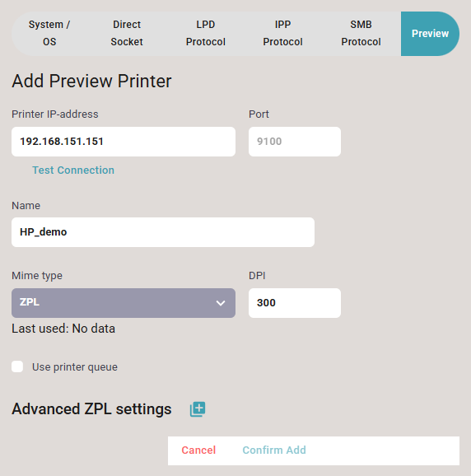Select the active Preview tab
This screenshot has height=476, width=471.
[430, 34]
